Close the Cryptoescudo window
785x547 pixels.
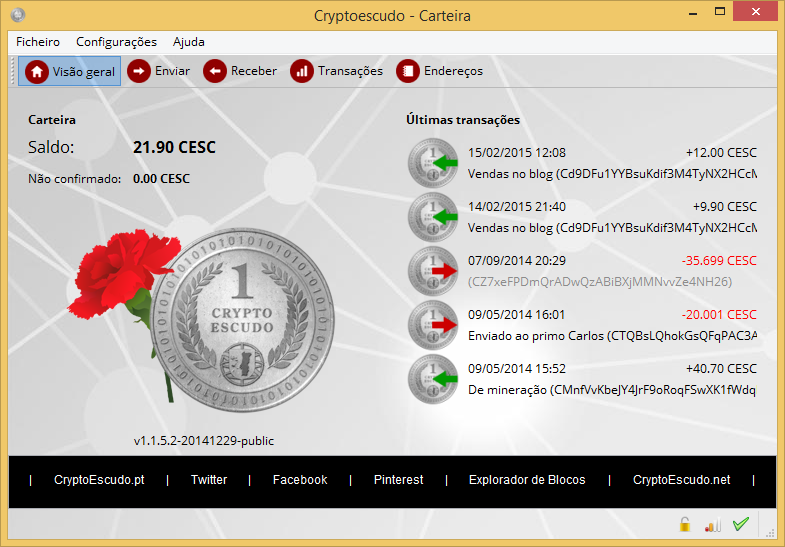point(755,12)
